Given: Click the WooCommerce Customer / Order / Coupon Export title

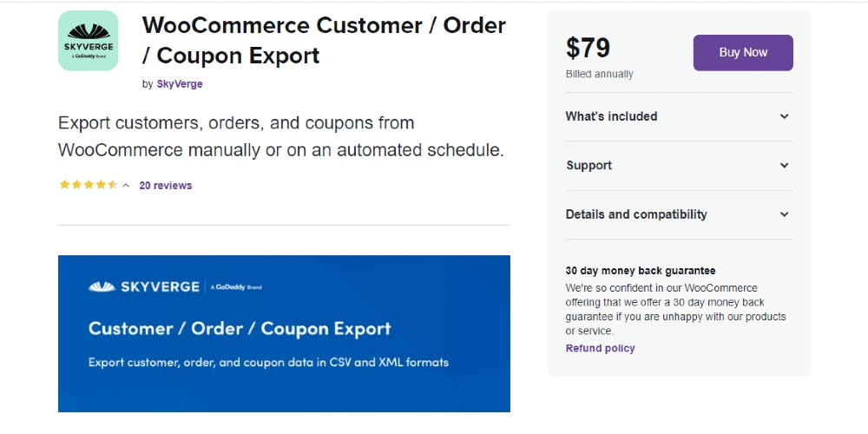Looking at the screenshot, I should click(324, 41).
